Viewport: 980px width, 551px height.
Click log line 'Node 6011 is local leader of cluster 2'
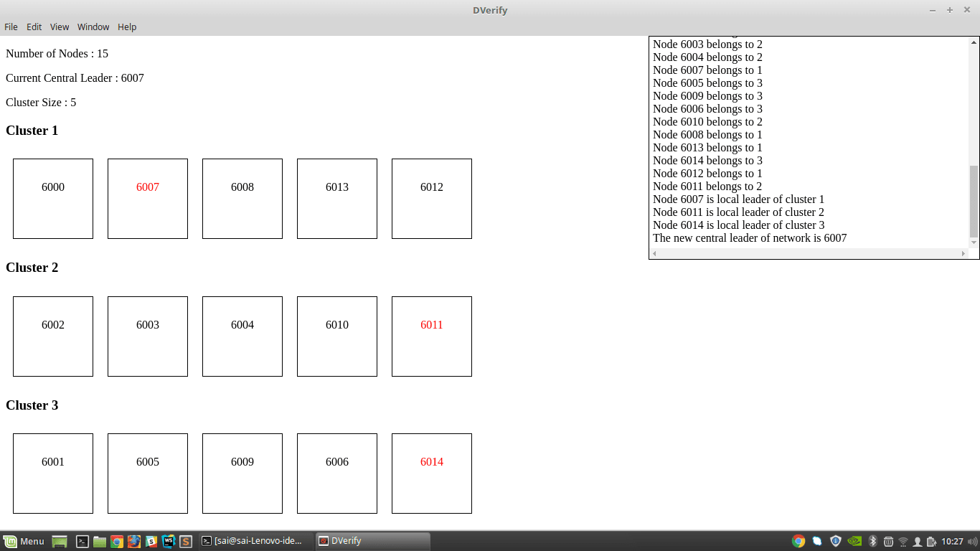point(738,212)
